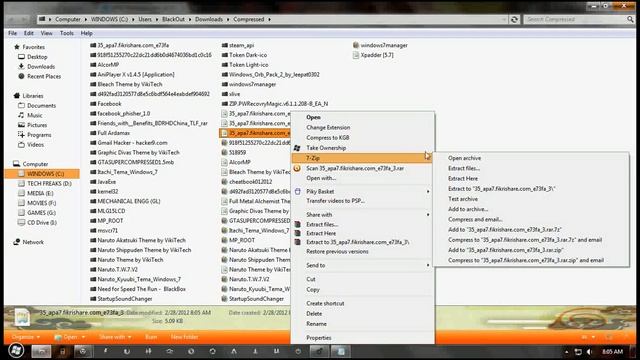
Task: Select Create shortcut entry
Action: click(x=325, y=303)
